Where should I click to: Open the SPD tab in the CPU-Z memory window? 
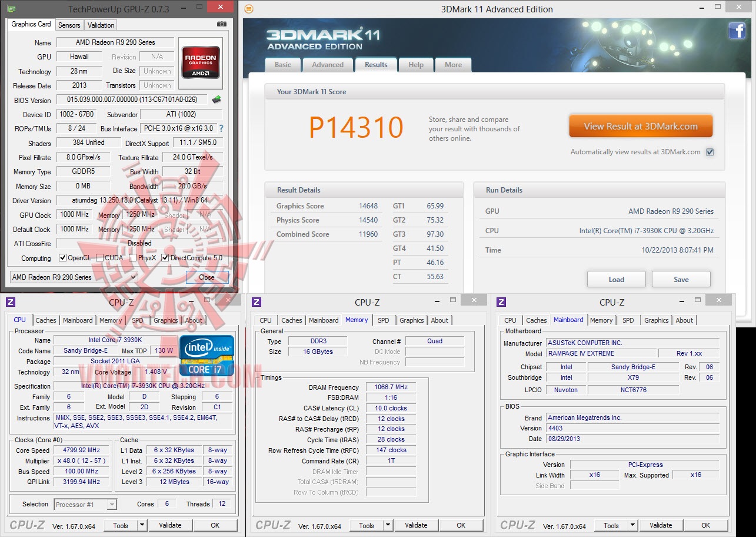384,320
